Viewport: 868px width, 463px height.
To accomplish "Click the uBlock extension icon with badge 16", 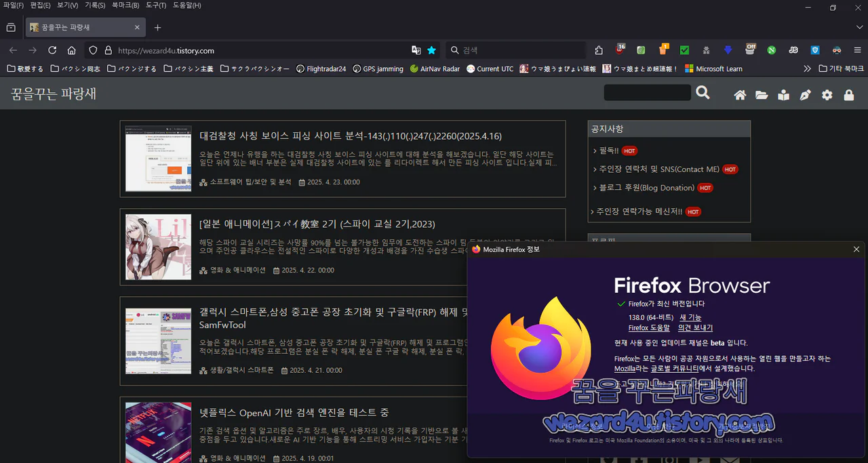I will (620, 49).
